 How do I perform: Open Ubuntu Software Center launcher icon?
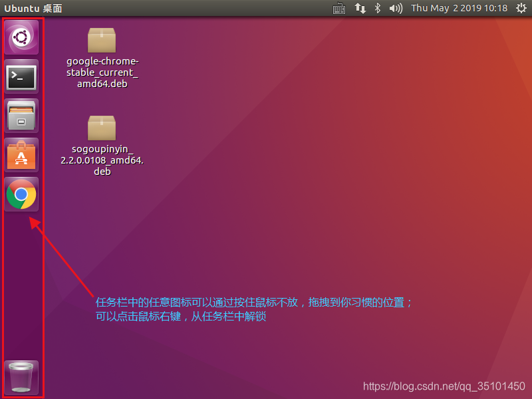coord(21,155)
